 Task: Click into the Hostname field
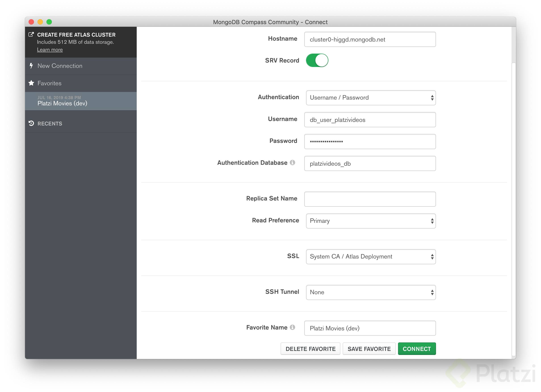(x=370, y=39)
